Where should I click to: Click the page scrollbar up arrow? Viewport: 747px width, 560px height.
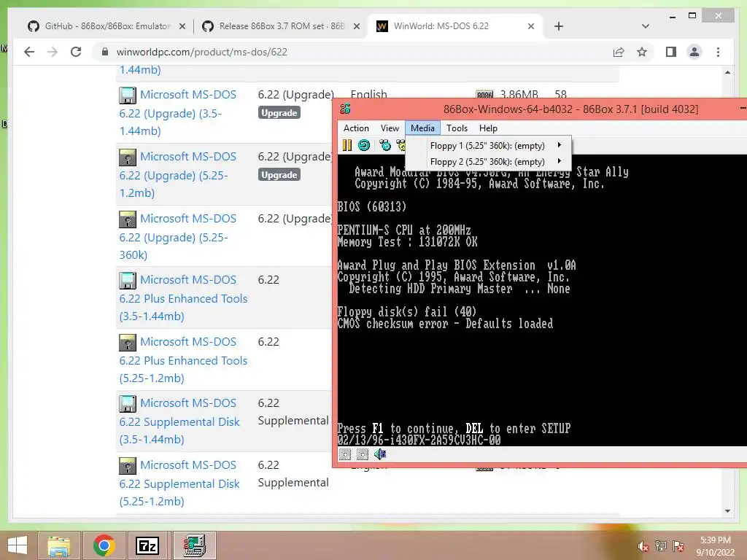click(727, 72)
